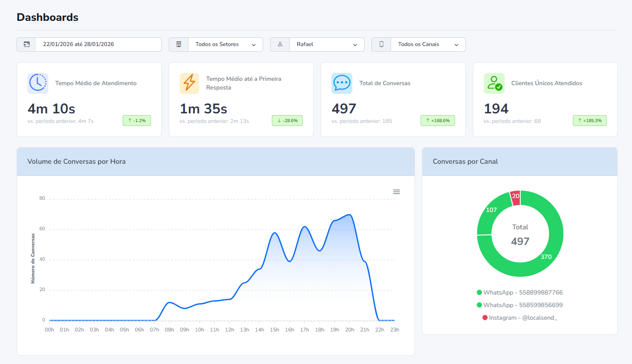632x364 pixels.
Task: Click the calendar icon beside the date range
Action: pos(27,44)
